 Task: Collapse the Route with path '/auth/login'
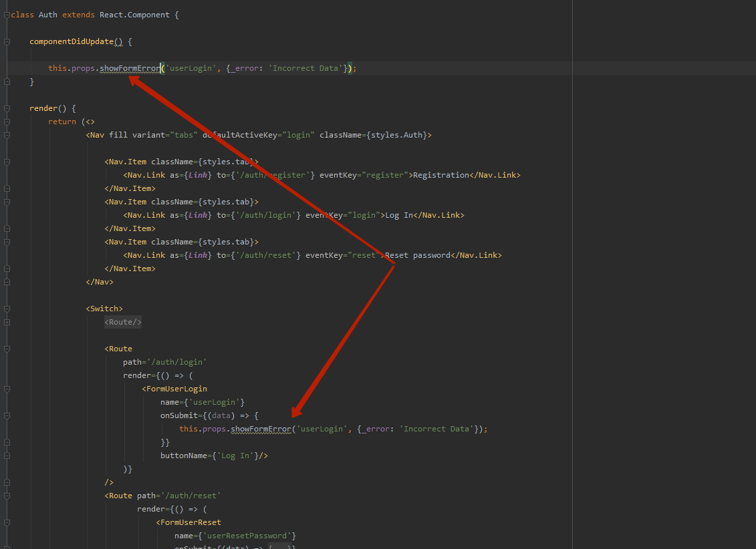coord(7,349)
